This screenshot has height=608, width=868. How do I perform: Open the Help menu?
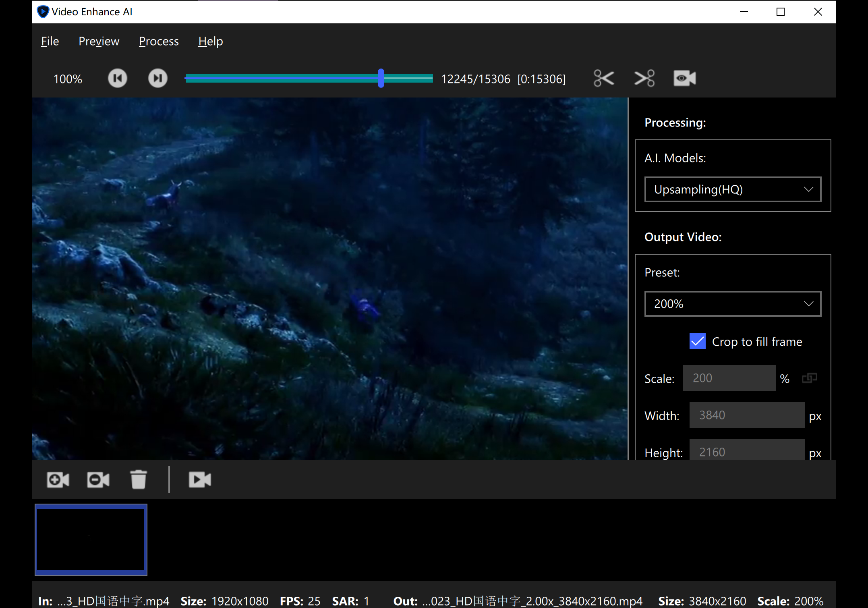click(211, 41)
